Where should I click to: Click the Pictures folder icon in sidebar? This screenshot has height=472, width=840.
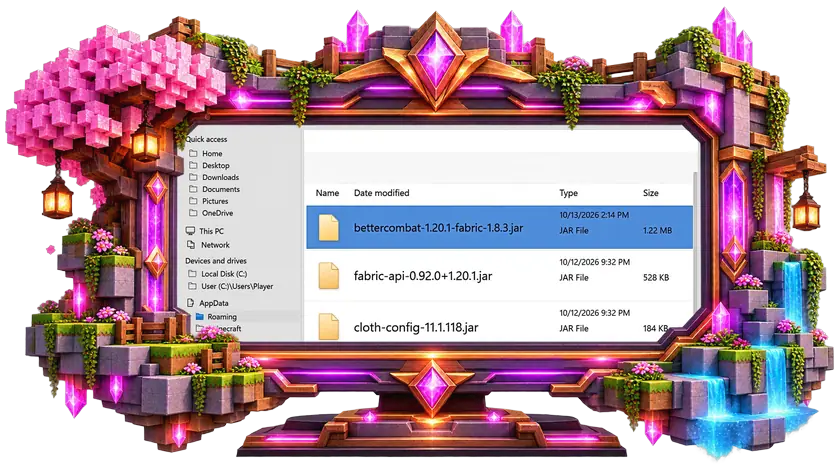[193, 201]
